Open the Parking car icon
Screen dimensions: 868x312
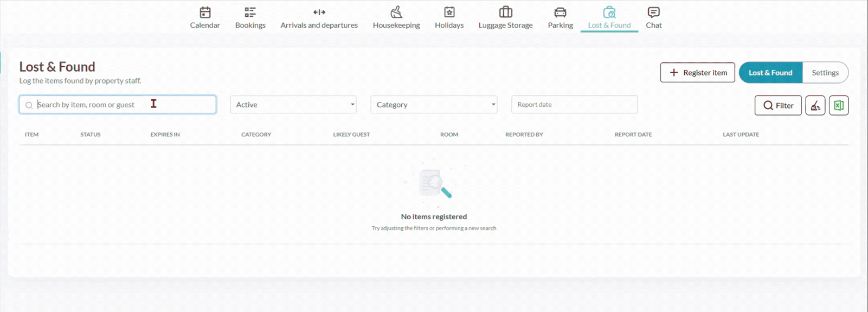(560, 12)
